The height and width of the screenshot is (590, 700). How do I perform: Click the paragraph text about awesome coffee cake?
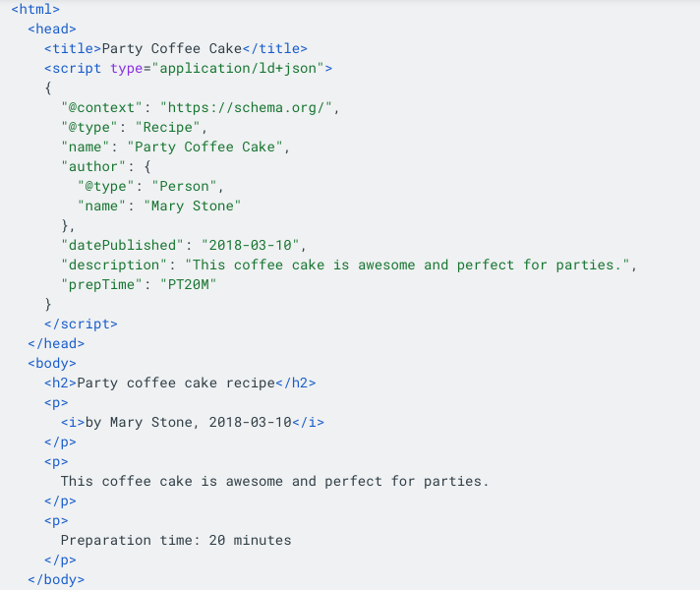(x=274, y=481)
